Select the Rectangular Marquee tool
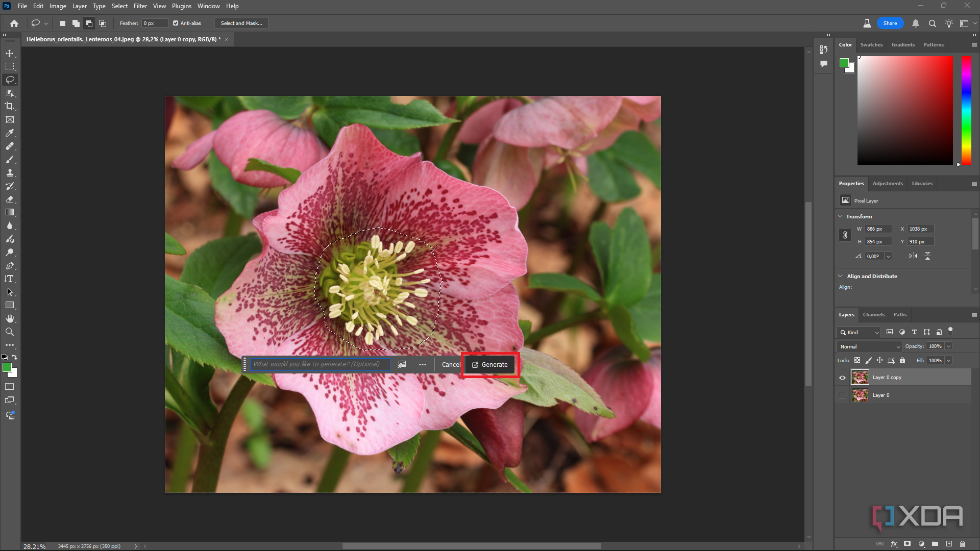This screenshot has width=980, height=551. (x=10, y=66)
